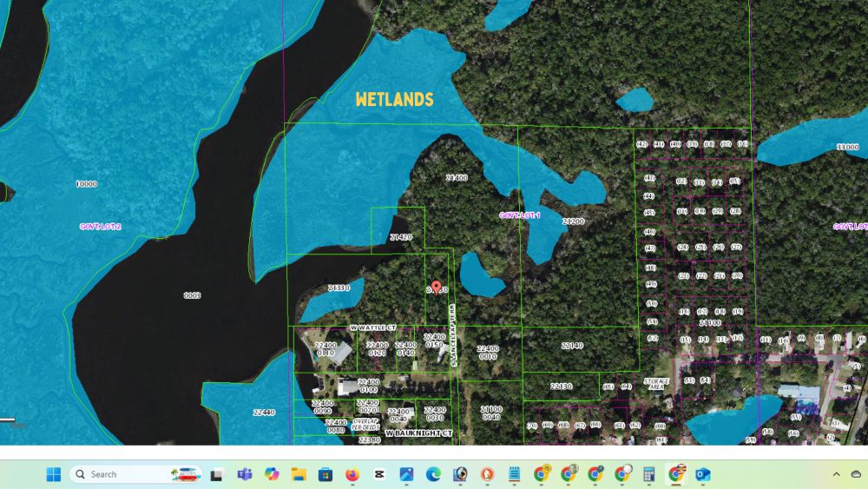Image resolution: width=868 pixels, height=489 pixels.
Task: Launch DuckDuckGo browser from the taskbar
Action: pyautogui.click(x=487, y=474)
